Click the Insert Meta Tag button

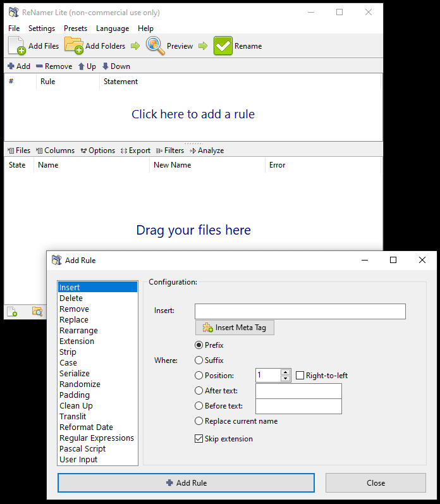(235, 328)
